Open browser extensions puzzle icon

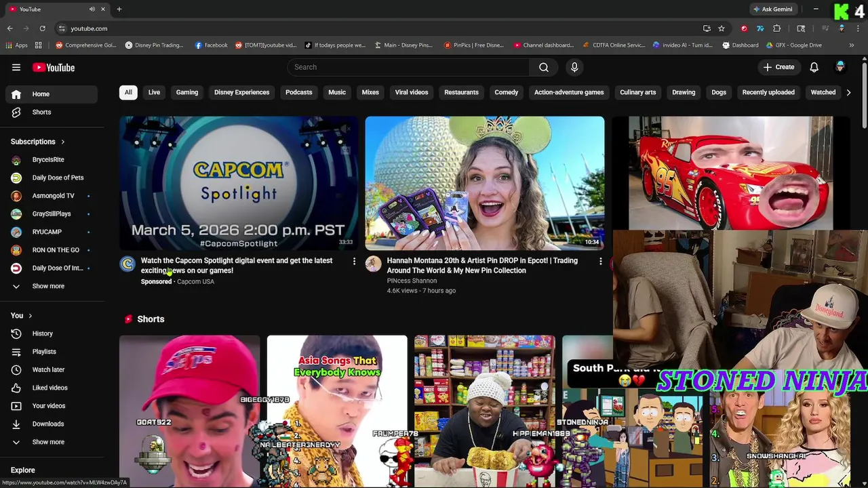[777, 28]
